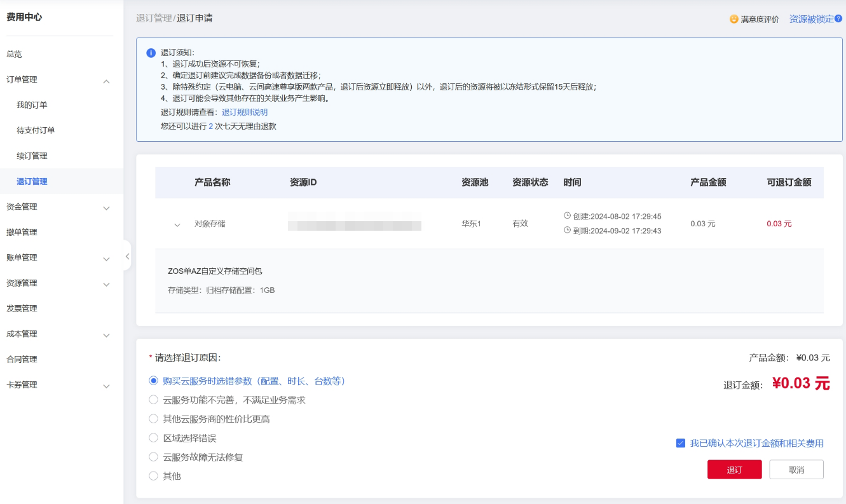The image size is (846, 504).
Task: Click the 取消 button
Action: click(x=796, y=470)
